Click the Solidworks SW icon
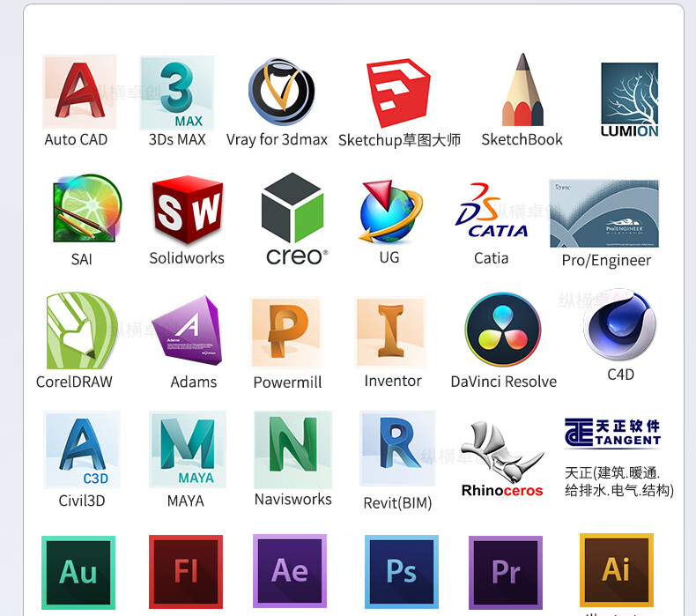696x616 pixels. coord(187,211)
